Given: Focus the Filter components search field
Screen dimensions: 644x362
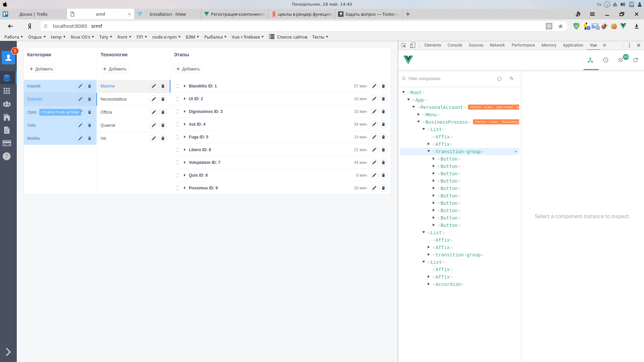Looking at the screenshot, I should click(449, 79).
